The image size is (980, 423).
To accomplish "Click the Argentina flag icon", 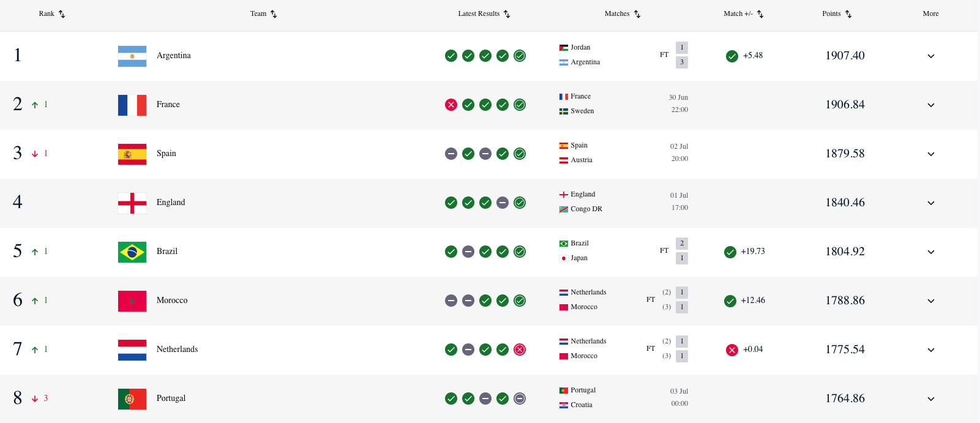I will [x=132, y=56].
